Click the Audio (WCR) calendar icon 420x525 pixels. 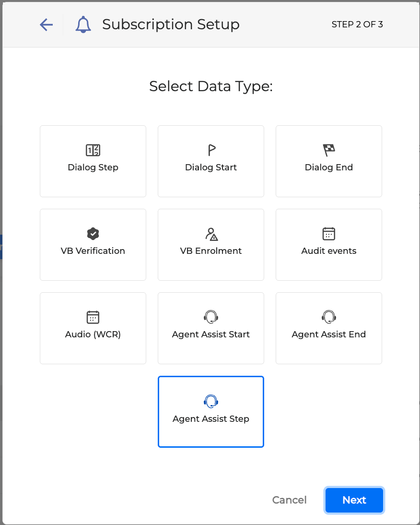click(93, 317)
